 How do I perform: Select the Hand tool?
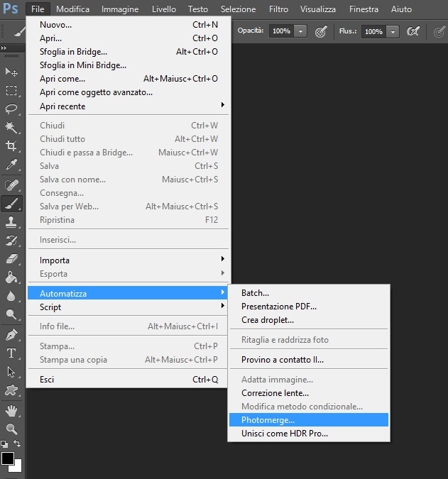pos(11,411)
